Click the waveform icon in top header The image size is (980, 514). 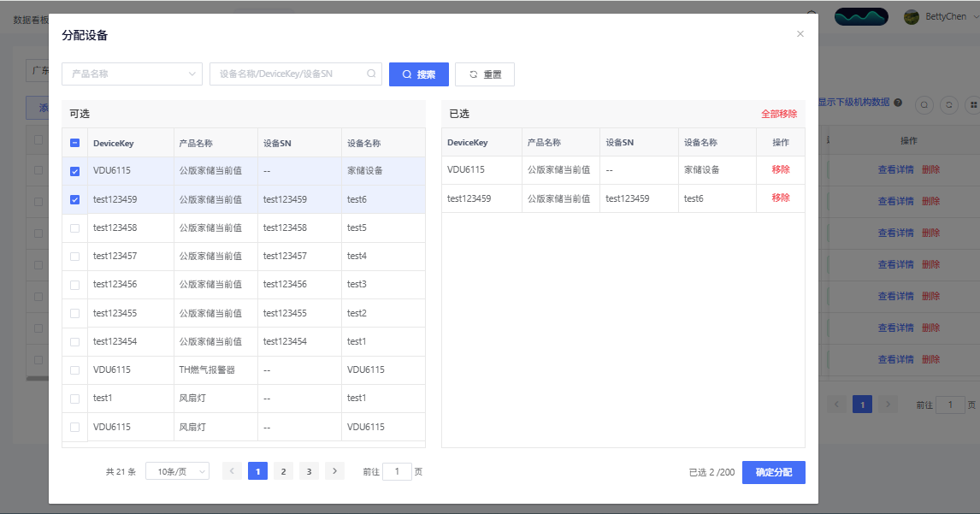[x=861, y=17]
